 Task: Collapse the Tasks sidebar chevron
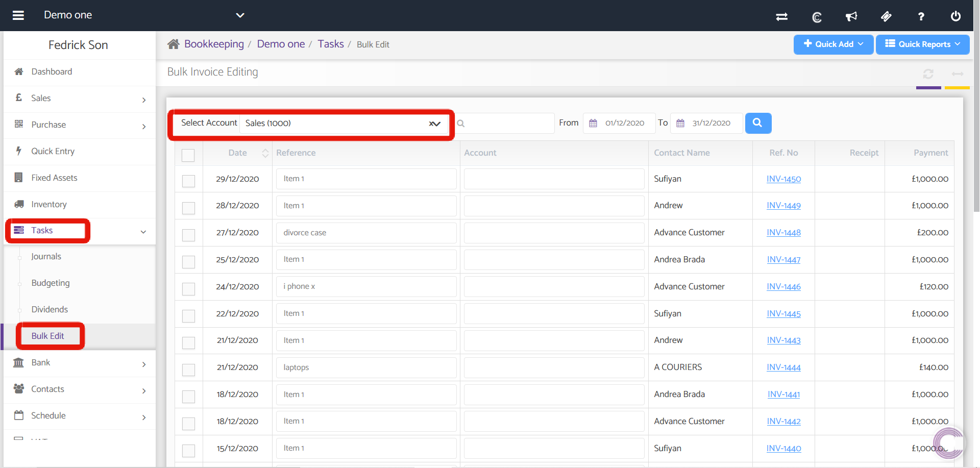143,232
